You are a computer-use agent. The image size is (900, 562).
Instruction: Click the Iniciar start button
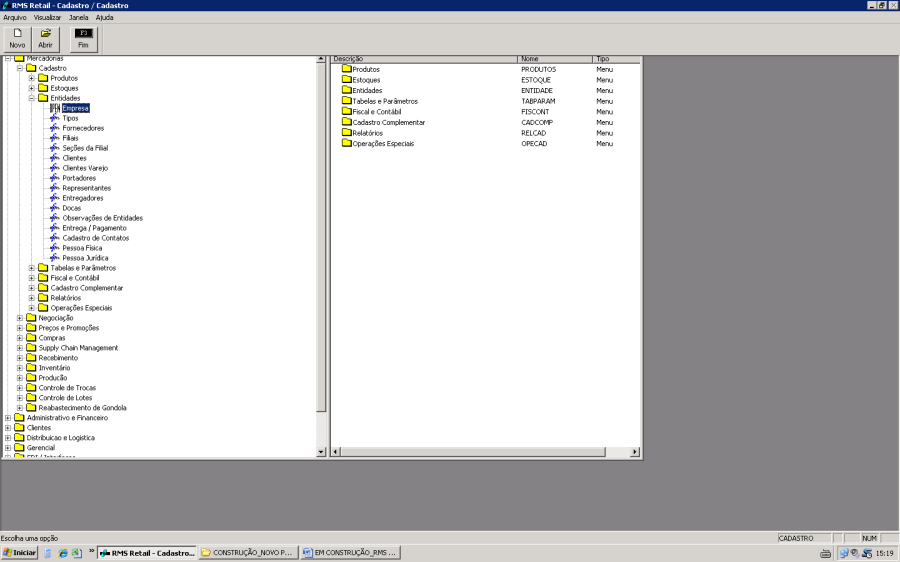point(20,553)
